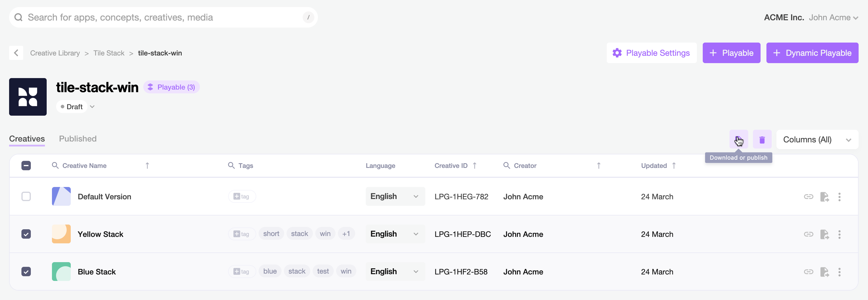Image resolution: width=868 pixels, height=300 pixels.
Task: Copy link icon for Default Version
Action: click(808, 197)
